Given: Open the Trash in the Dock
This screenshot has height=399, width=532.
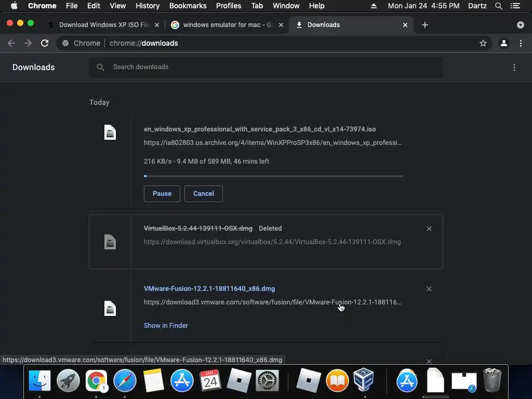Looking at the screenshot, I should (x=492, y=380).
